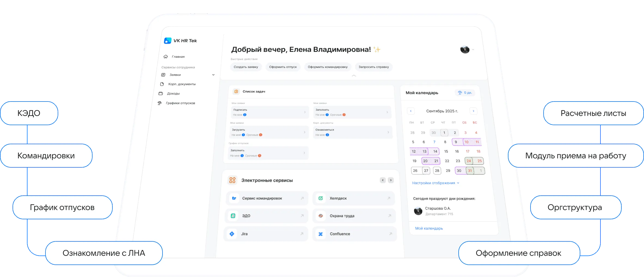Viewport: 644px width, 277px height.
Task: Click the Список задач header icon
Action: (x=236, y=92)
